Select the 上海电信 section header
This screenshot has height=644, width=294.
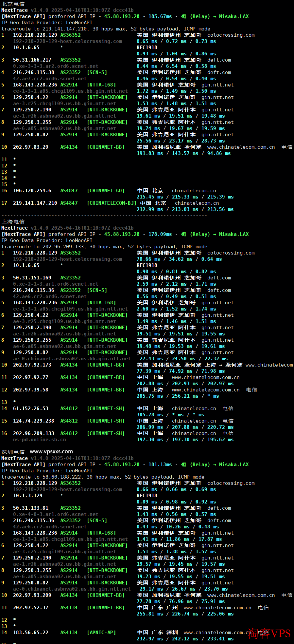coord(13,222)
